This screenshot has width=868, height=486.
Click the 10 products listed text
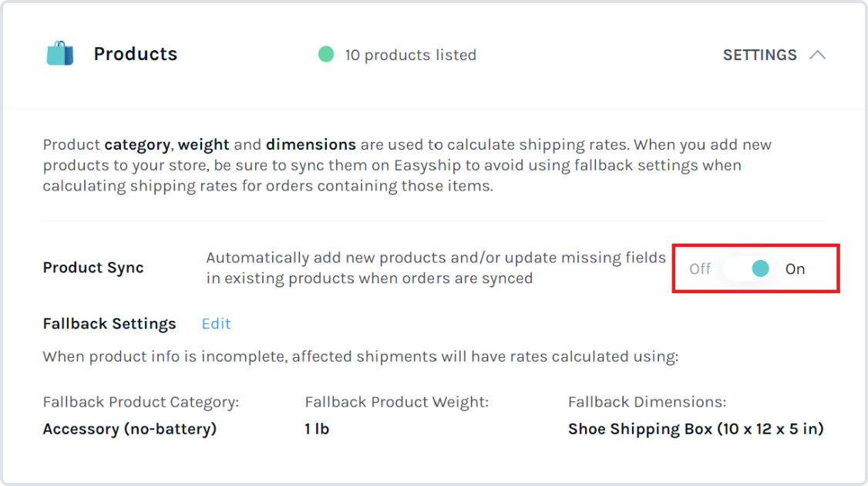pos(410,55)
